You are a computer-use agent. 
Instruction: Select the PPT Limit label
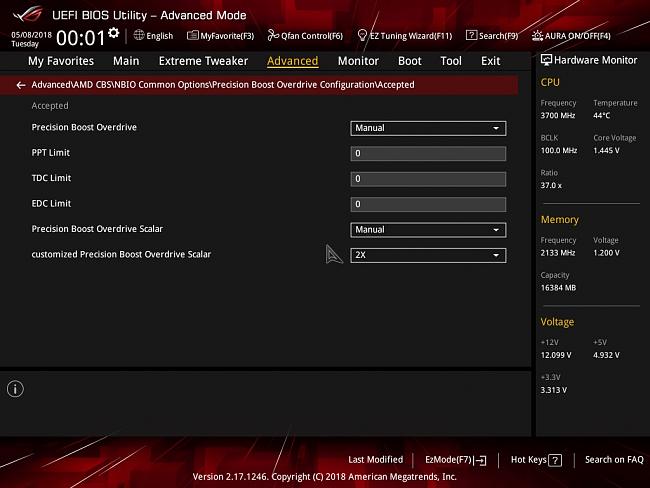51,153
